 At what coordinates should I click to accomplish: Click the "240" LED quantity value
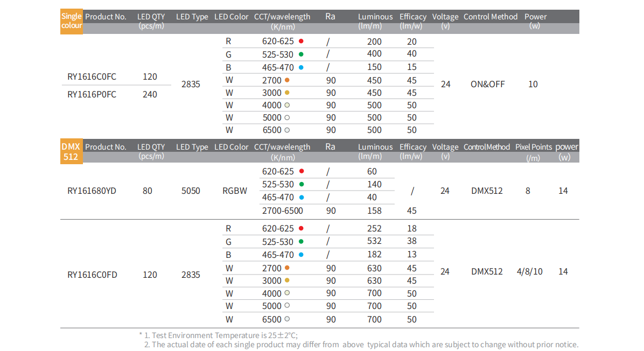(x=150, y=95)
